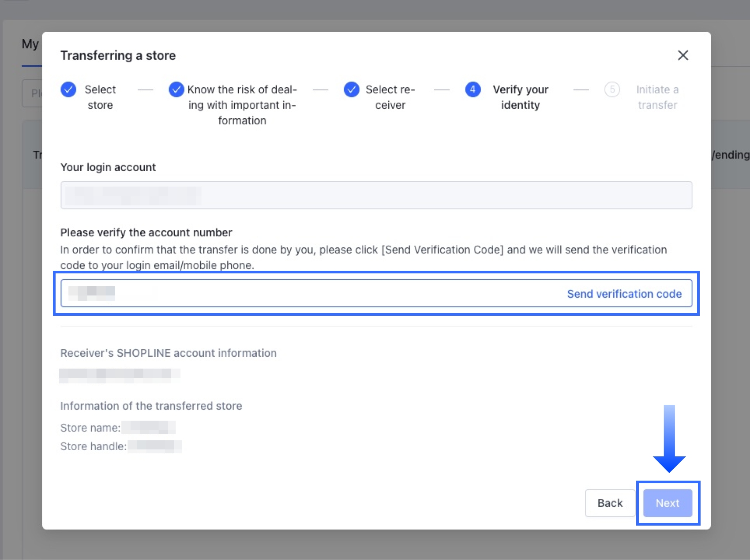The image size is (750, 560).
Task: Click the Select receiver step checkmark
Action: 351,90
